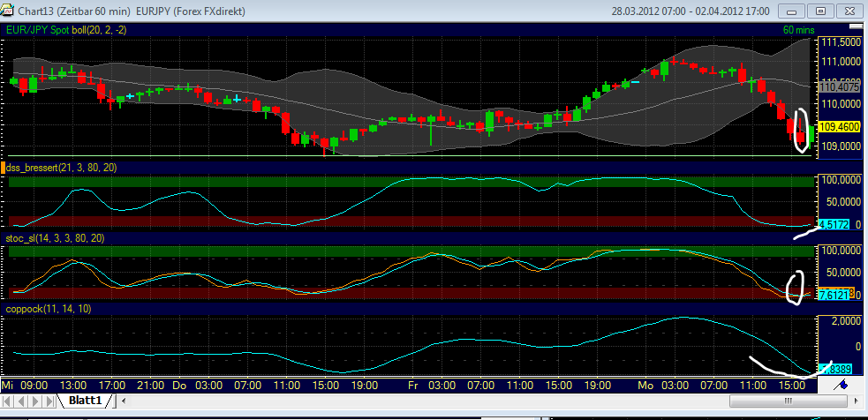Image resolution: width=868 pixels, height=420 pixels.
Task: Select the Blatt1 sheet tab
Action: [x=86, y=400]
